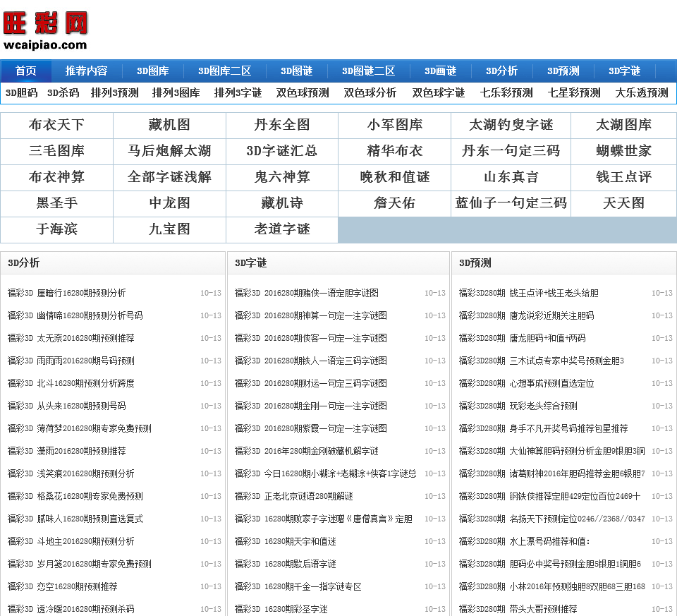Screen dimensions: 677x616
Task: Select 3D分析 in the blue nav bar
Action: click(x=501, y=71)
